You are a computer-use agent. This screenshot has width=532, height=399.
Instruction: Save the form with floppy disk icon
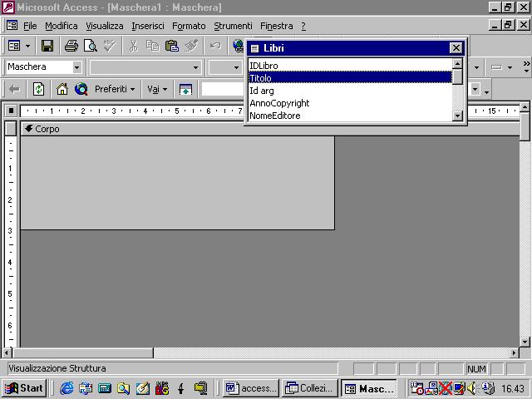47,46
